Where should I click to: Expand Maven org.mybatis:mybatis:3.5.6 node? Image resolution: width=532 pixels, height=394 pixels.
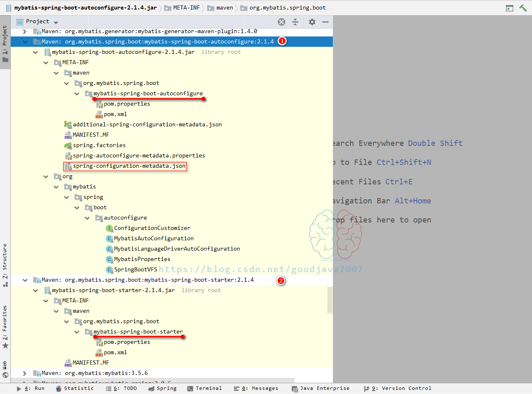[25, 373]
